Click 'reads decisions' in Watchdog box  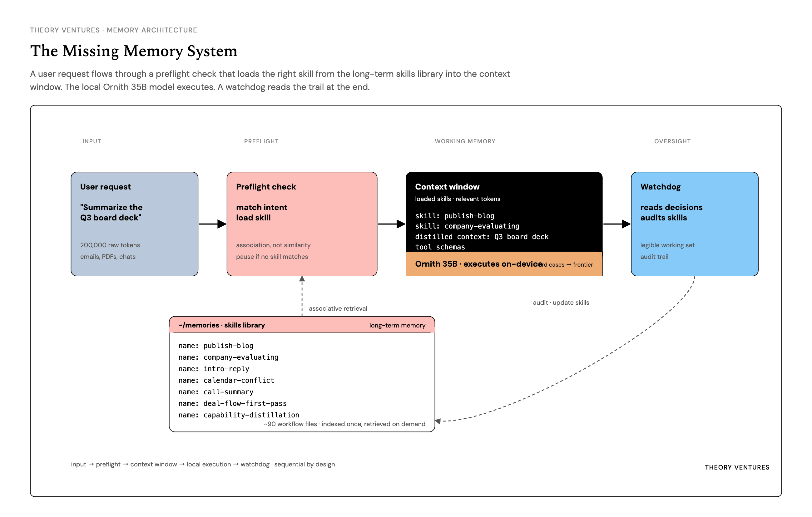coord(671,207)
